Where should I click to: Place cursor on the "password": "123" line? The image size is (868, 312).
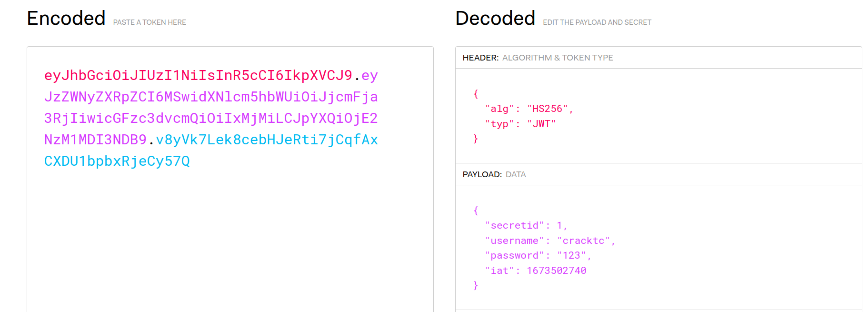coord(538,256)
